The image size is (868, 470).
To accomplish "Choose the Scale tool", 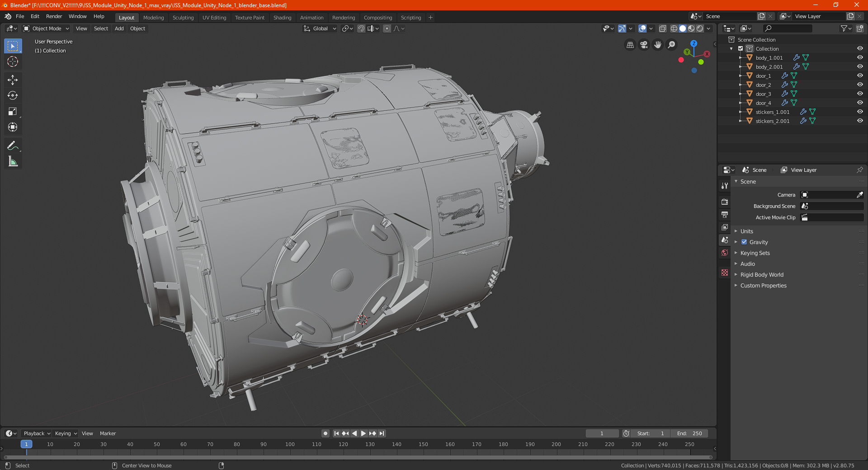I will [13, 111].
